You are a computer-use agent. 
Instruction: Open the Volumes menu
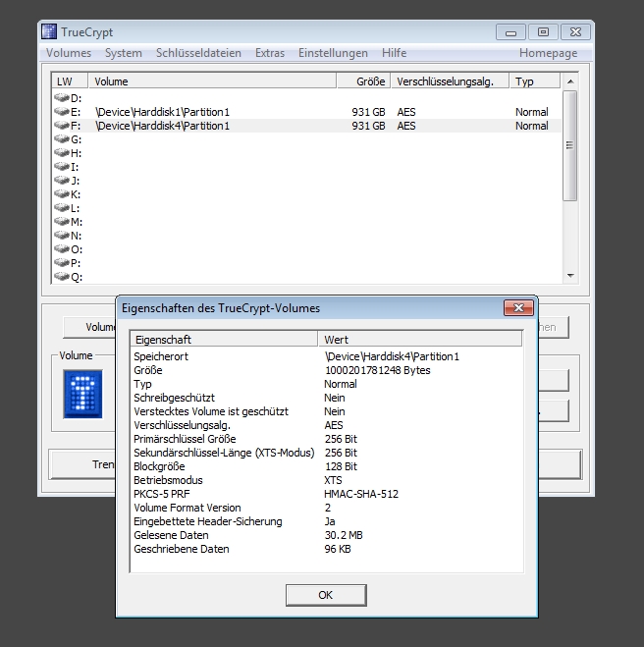click(x=69, y=53)
